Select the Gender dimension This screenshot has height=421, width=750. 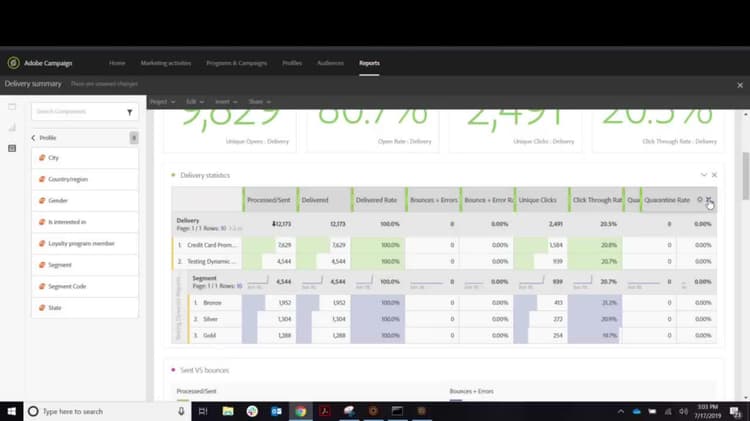[x=85, y=200]
